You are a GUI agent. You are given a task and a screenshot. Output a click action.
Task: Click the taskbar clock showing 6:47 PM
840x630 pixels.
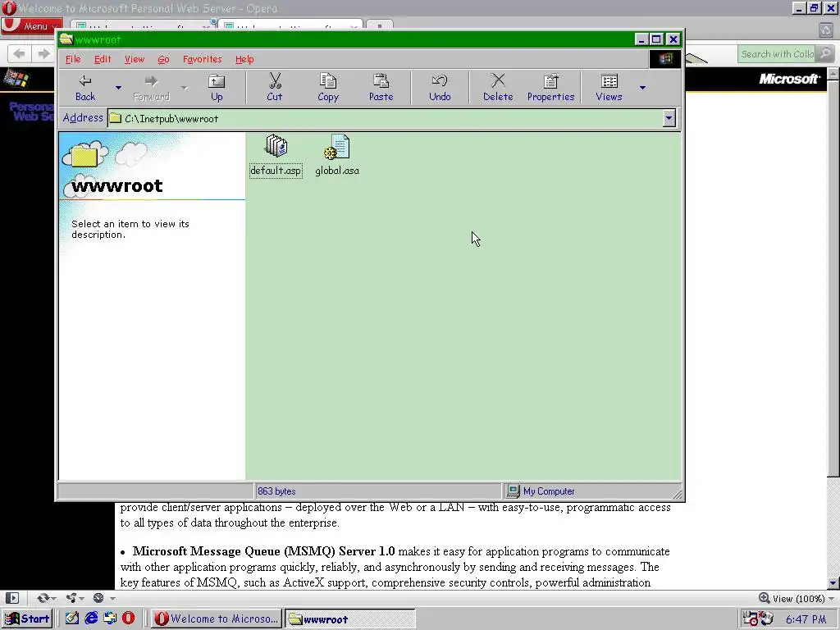[x=806, y=619]
